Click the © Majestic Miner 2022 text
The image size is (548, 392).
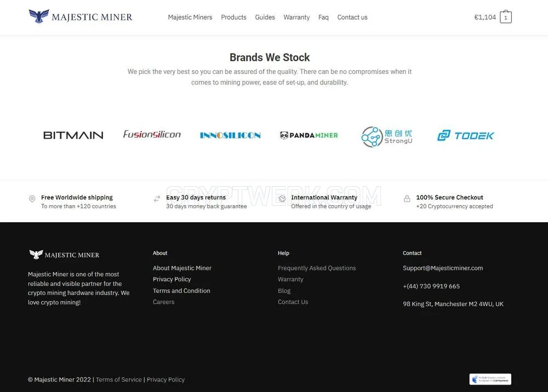59,379
